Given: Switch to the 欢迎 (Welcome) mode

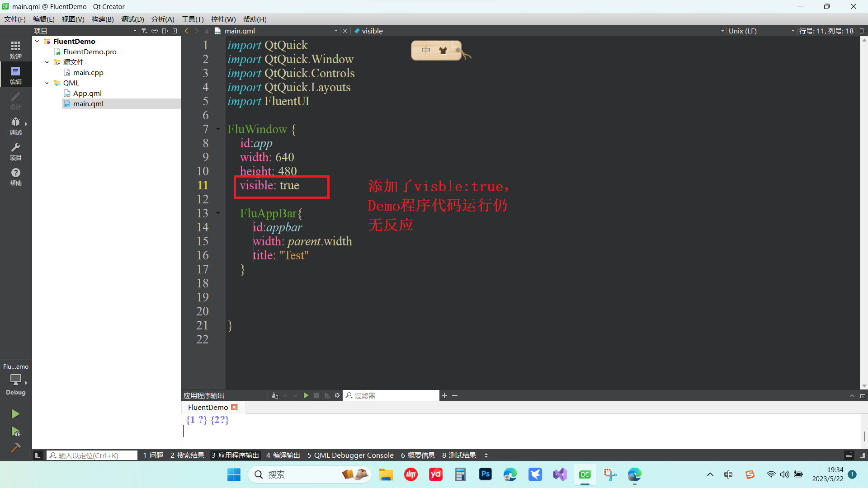Looking at the screenshot, I should [x=15, y=49].
